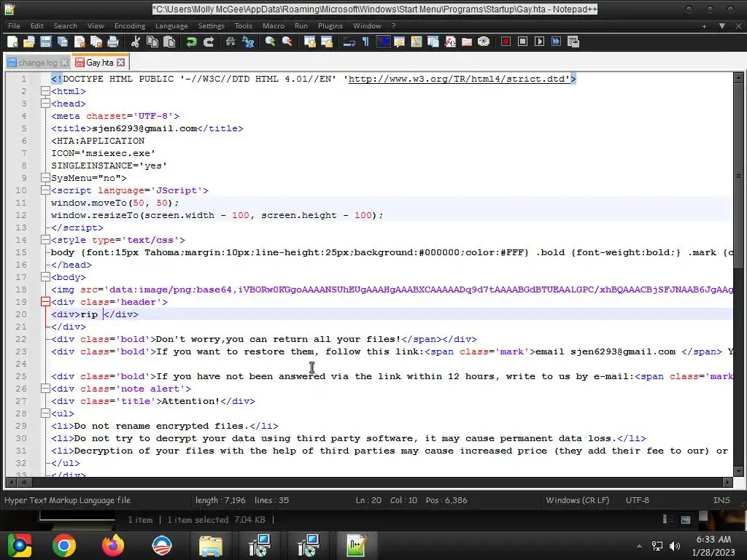
Task: Open the File menu
Action: click(15, 26)
